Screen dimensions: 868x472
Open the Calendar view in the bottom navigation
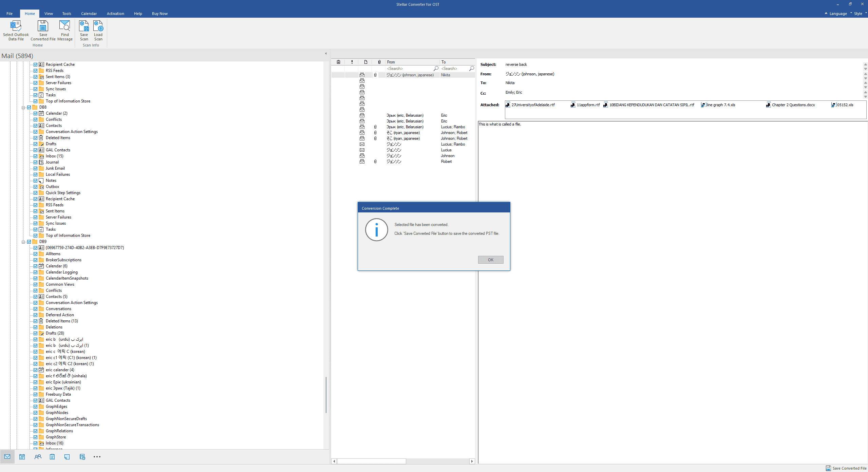coord(22,457)
